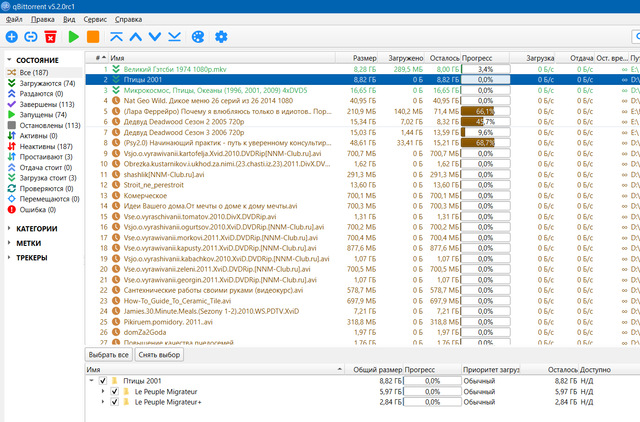Open the Сервис menu
Viewport: 640px width, 422px height.
95,19
